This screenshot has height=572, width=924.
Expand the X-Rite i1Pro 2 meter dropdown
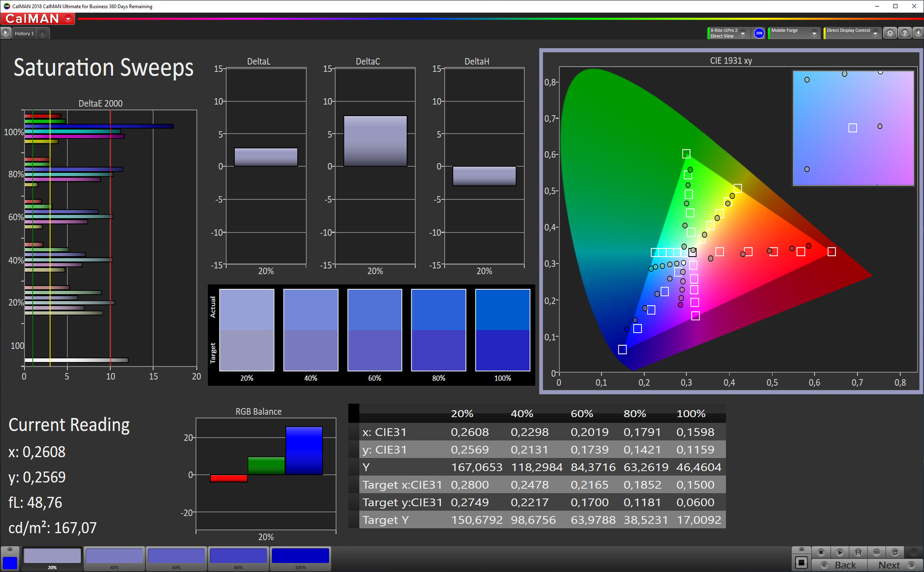pyautogui.click(x=743, y=33)
